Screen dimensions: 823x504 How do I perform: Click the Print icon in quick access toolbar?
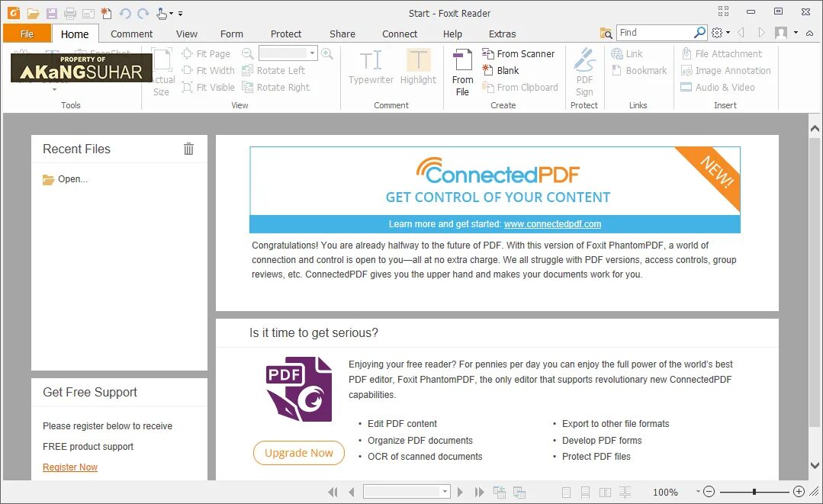coord(70,14)
